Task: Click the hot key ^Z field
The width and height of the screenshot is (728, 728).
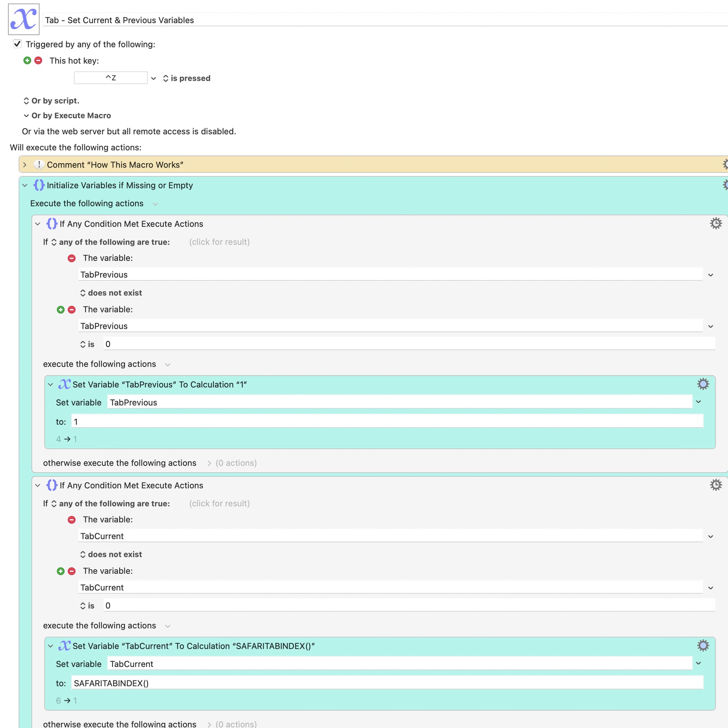Action: tap(111, 78)
